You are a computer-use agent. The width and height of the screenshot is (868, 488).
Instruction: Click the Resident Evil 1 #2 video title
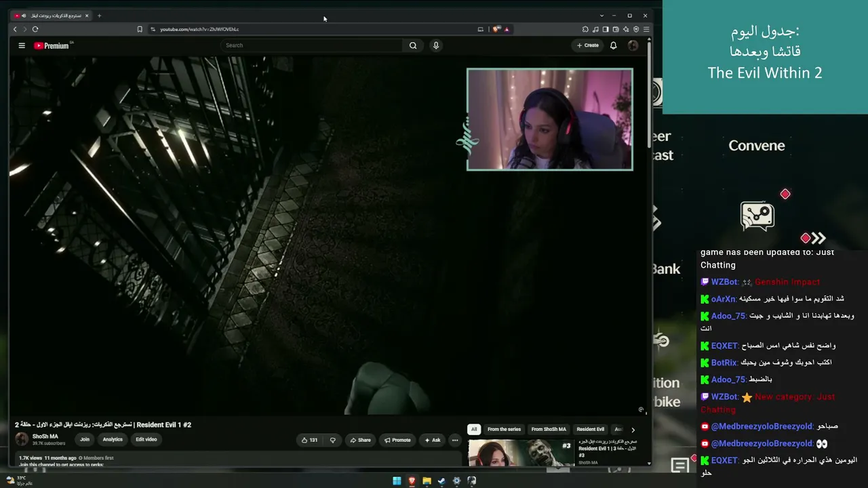[x=103, y=425]
